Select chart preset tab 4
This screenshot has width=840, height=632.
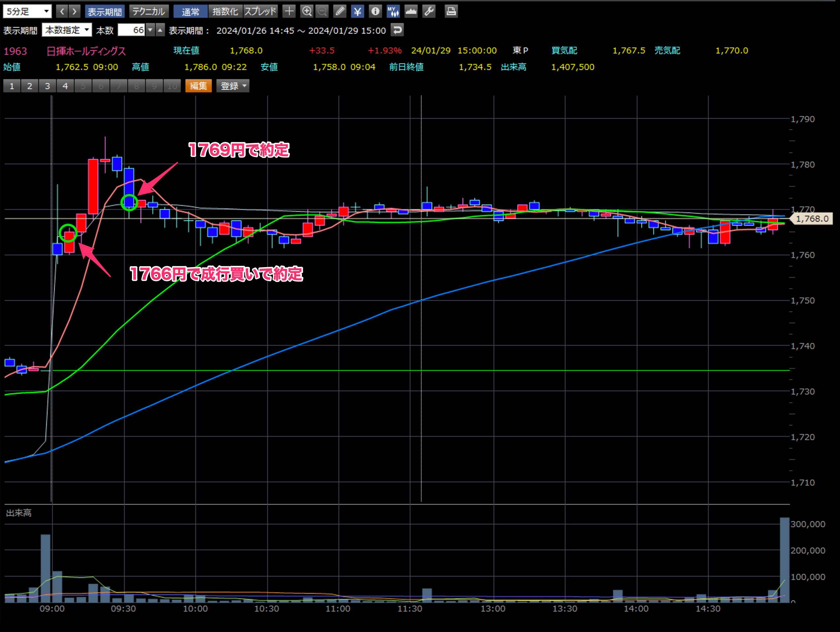(65, 86)
